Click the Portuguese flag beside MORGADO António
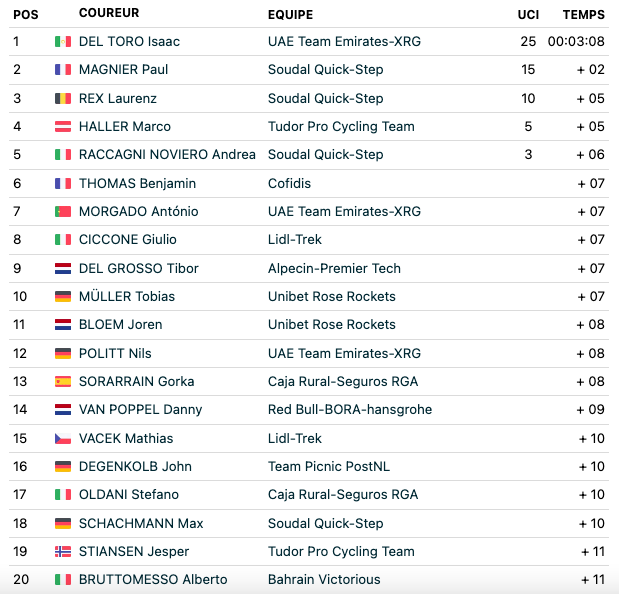619x594 pixels. point(63,212)
